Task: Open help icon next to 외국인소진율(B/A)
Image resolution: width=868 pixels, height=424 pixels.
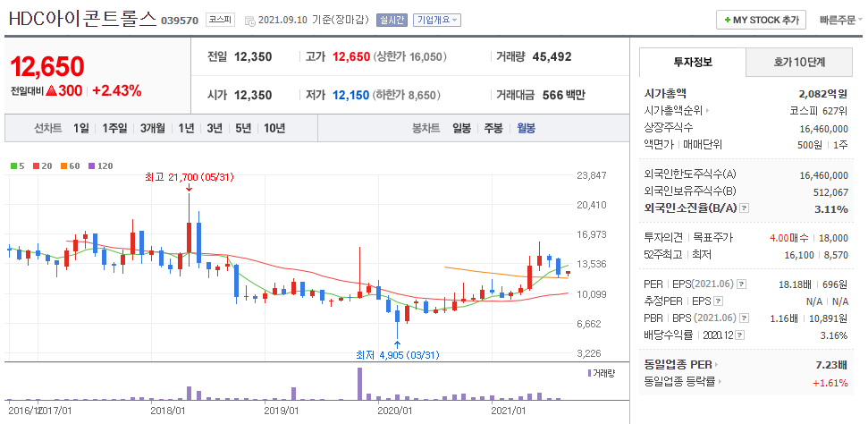Action: 745,208
